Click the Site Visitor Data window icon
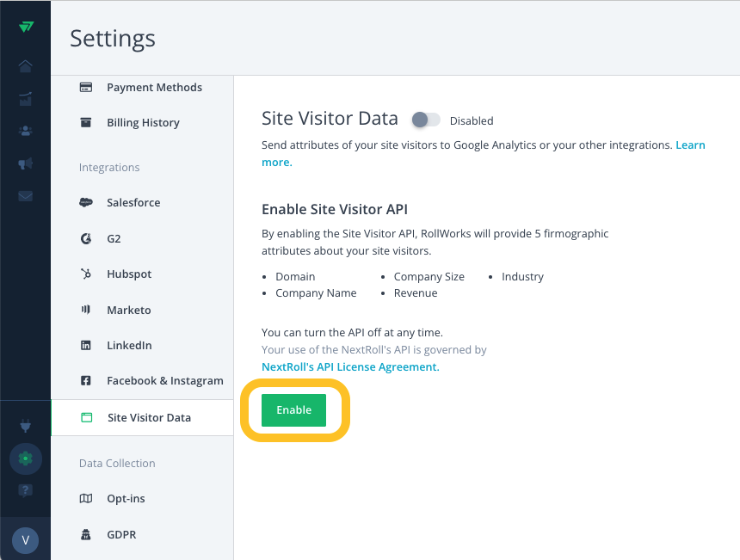 86,417
